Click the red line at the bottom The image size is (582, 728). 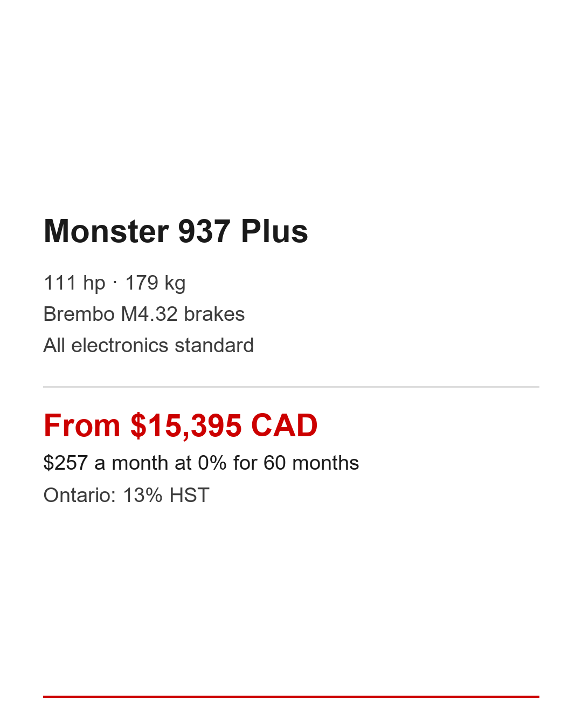pyautogui.click(x=291, y=696)
